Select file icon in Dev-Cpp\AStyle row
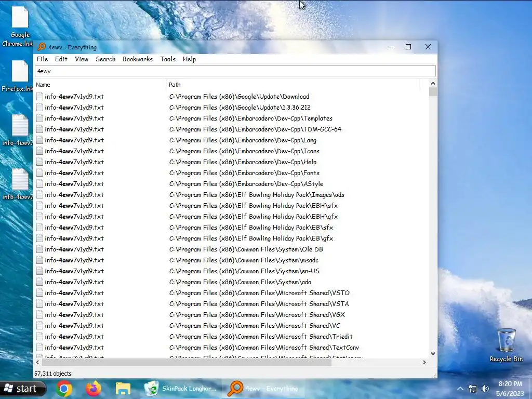Viewport: 532px width, 399px height. (x=39, y=183)
